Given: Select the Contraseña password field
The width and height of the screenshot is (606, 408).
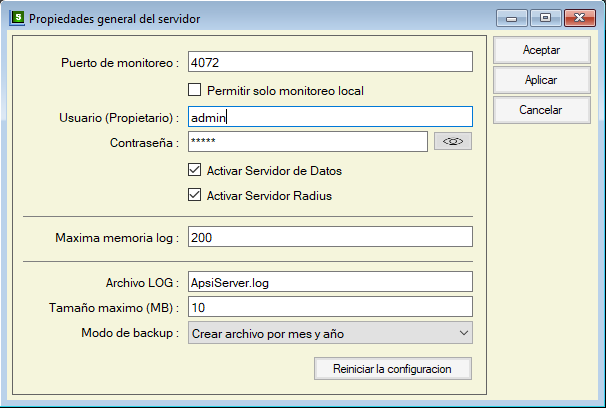Looking at the screenshot, I should pyautogui.click(x=308, y=142).
